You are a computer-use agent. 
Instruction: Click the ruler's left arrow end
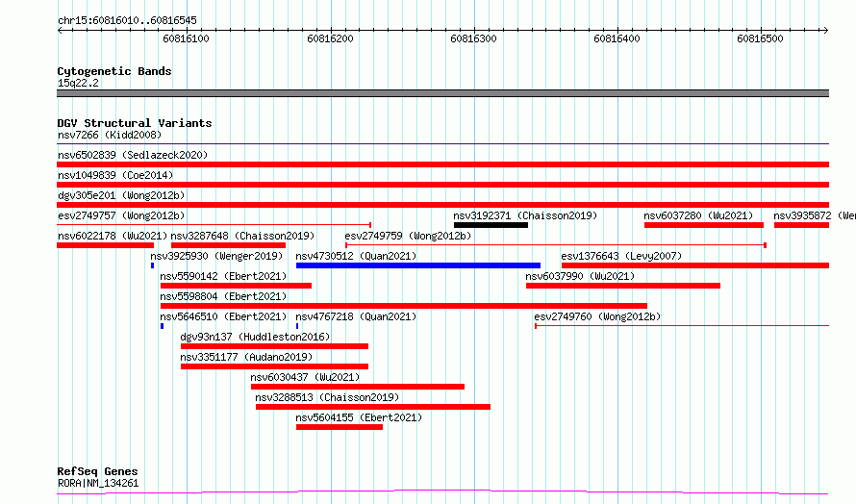[60, 31]
